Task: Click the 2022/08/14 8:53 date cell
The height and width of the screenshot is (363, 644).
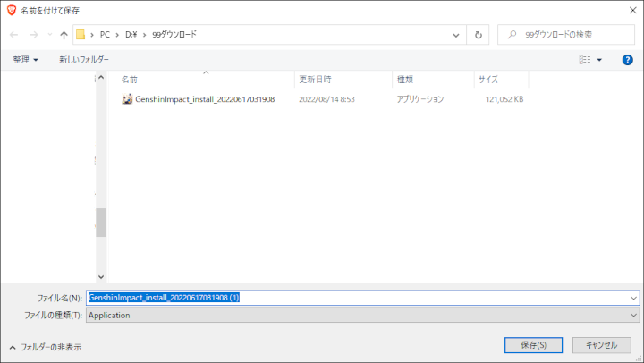Action: 326,99
